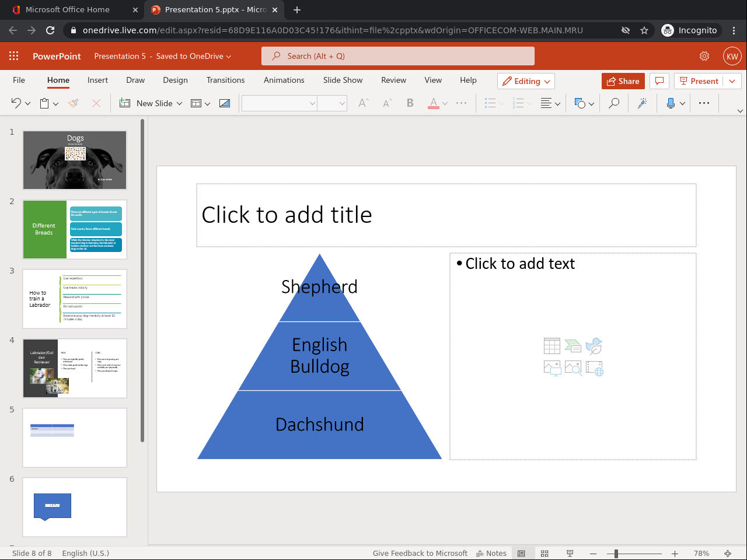
Task: Select the Format Painter brush
Action: point(73,103)
